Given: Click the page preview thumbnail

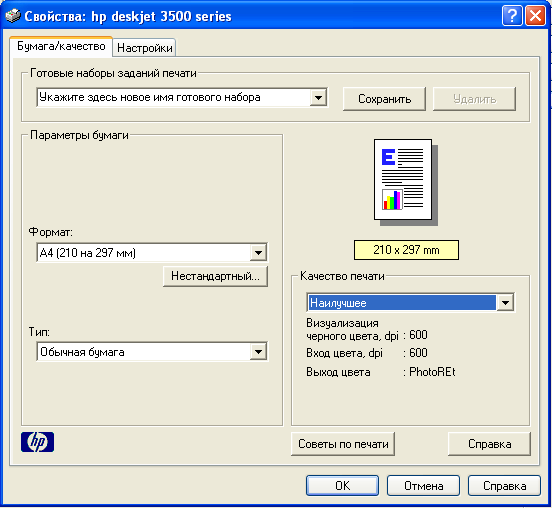Looking at the screenshot, I should (x=406, y=182).
